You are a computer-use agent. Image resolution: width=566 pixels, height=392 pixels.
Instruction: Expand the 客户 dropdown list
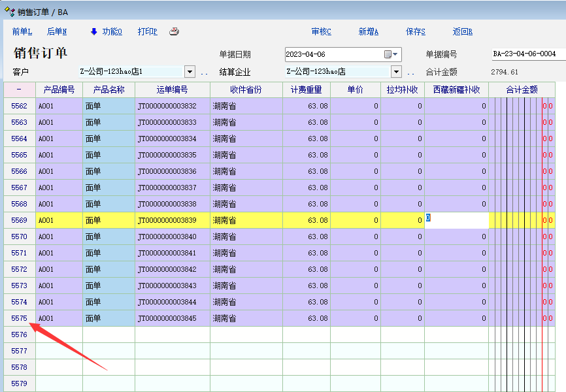(x=190, y=72)
